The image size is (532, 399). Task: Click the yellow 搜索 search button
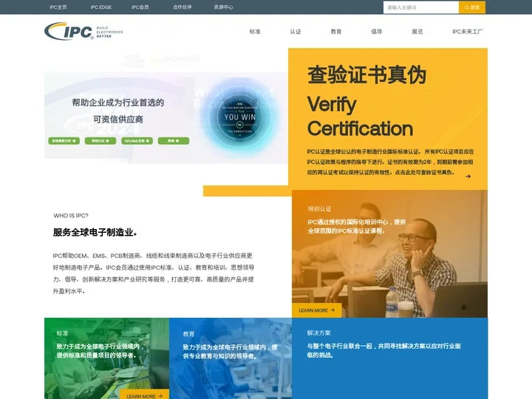[x=472, y=7]
